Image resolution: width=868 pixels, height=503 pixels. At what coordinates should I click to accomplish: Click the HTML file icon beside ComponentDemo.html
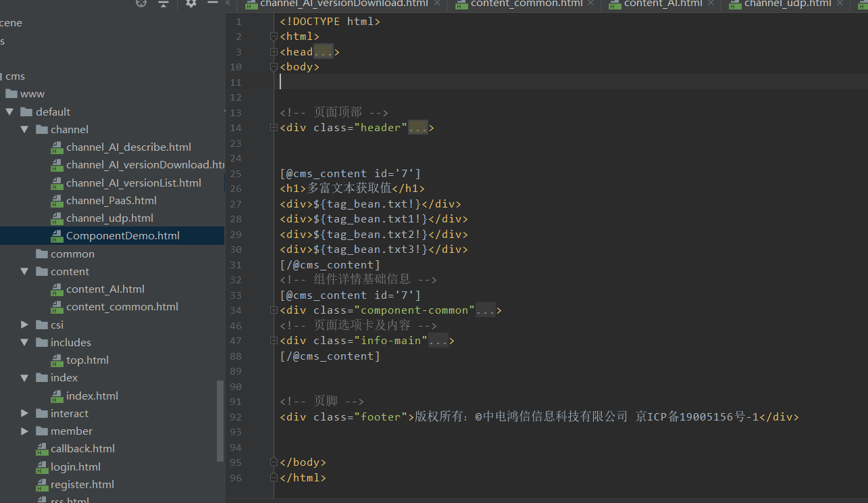tap(57, 236)
